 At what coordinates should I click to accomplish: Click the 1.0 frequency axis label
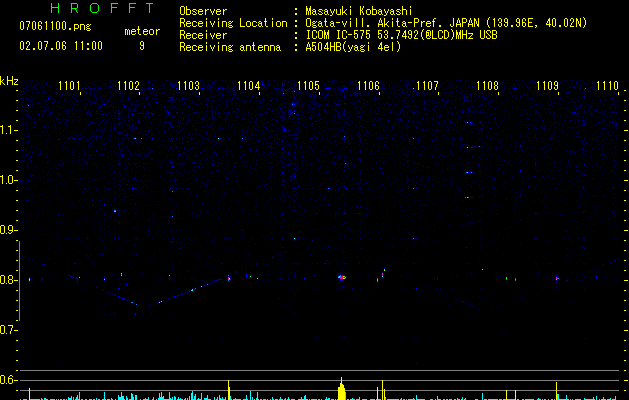8,180
